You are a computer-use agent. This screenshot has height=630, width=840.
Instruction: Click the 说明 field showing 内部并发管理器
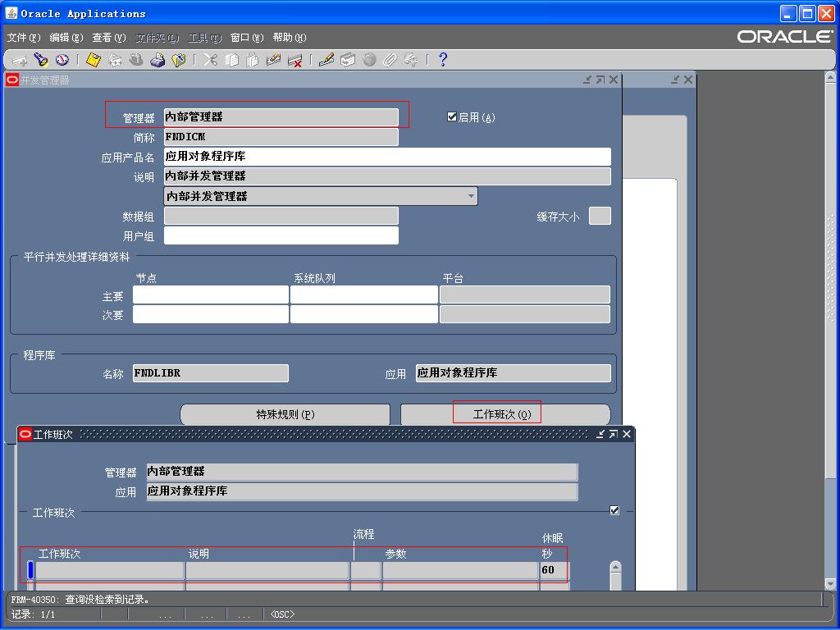click(387, 176)
